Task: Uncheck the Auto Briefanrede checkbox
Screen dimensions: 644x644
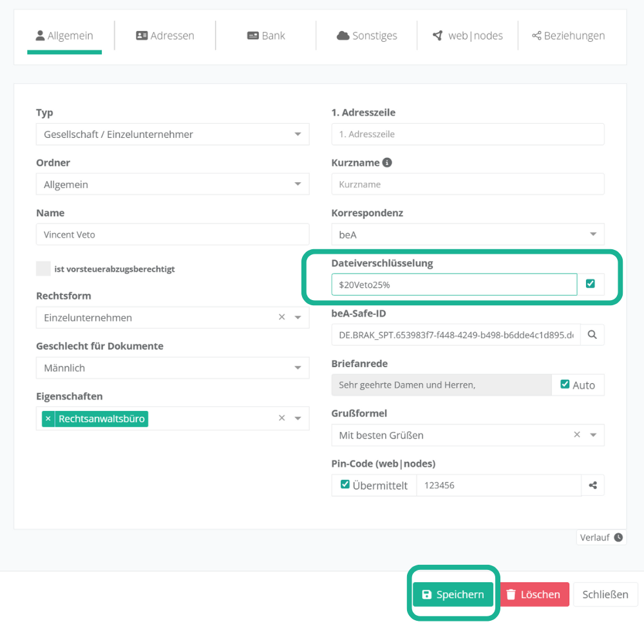Action: click(565, 384)
